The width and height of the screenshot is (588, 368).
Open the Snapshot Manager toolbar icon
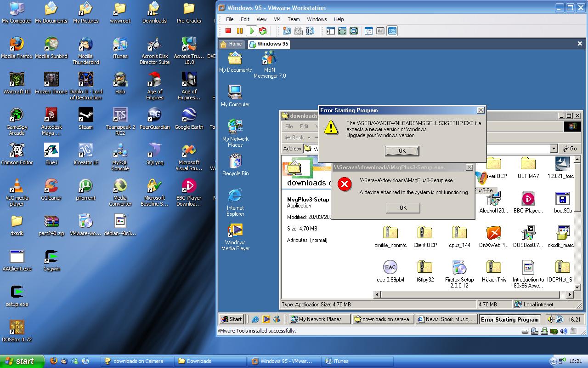point(310,31)
